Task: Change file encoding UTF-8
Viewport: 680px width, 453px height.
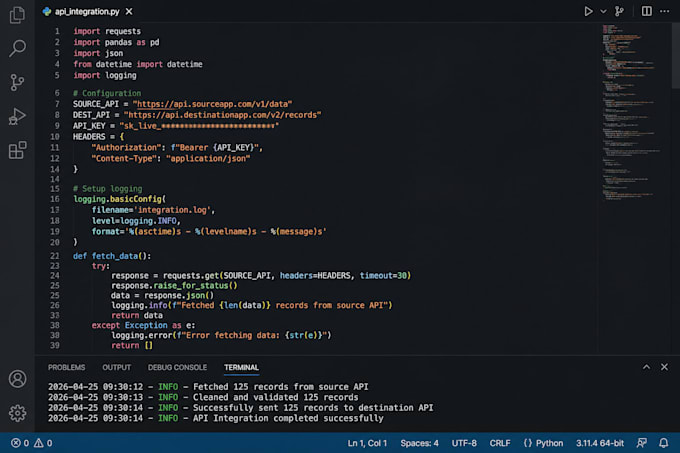Action: (x=464, y=443)
